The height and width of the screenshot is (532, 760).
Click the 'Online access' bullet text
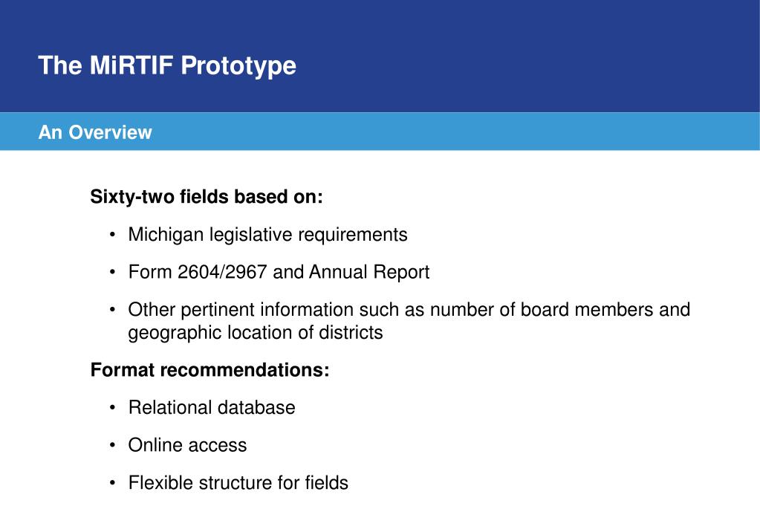point(187,445)
